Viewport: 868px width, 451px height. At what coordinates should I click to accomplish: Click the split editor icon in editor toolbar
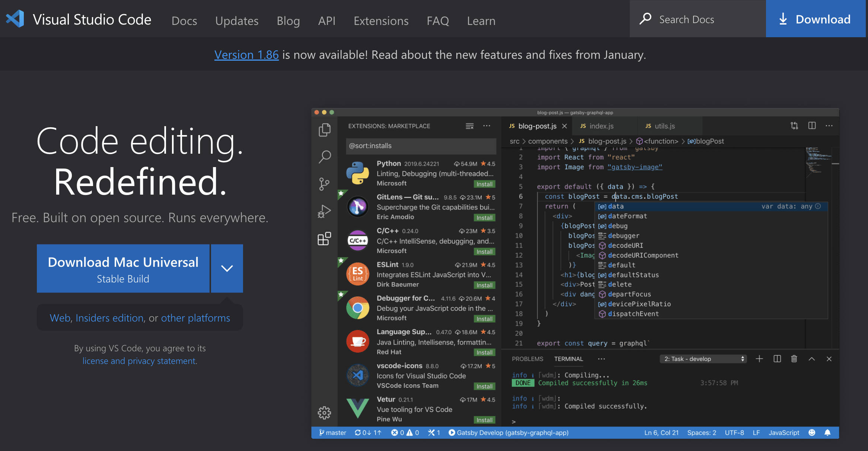point(812,126)
